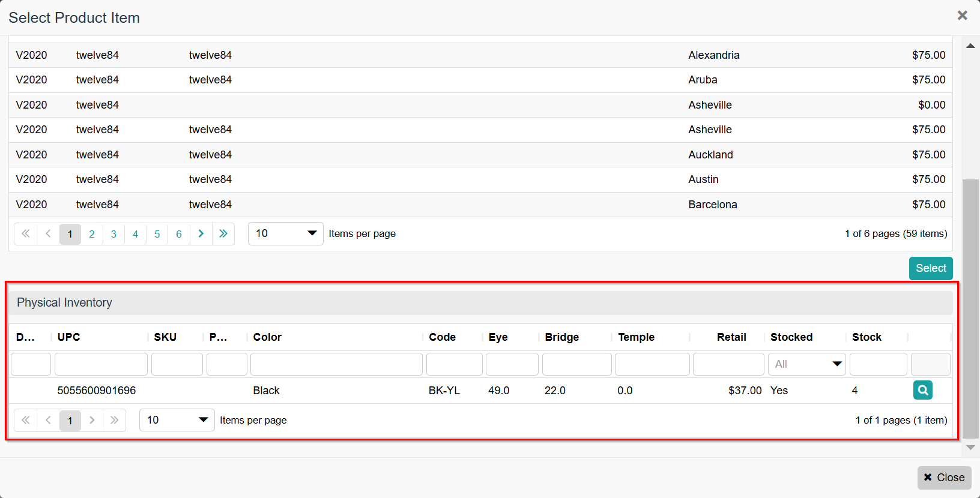Click the Color filter input field
Screen dimensions: 980x498
pyautogui.click(x=336, y=364)
